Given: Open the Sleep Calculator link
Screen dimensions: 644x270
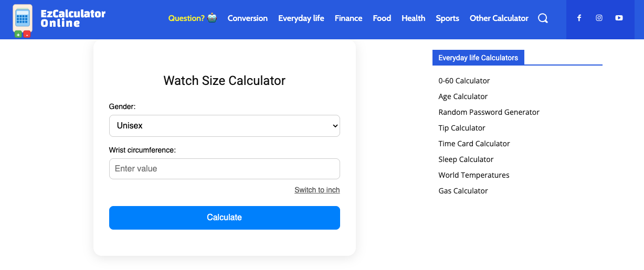Looking at the screenshot, I should pyautogui.click(x=466, y=159).
